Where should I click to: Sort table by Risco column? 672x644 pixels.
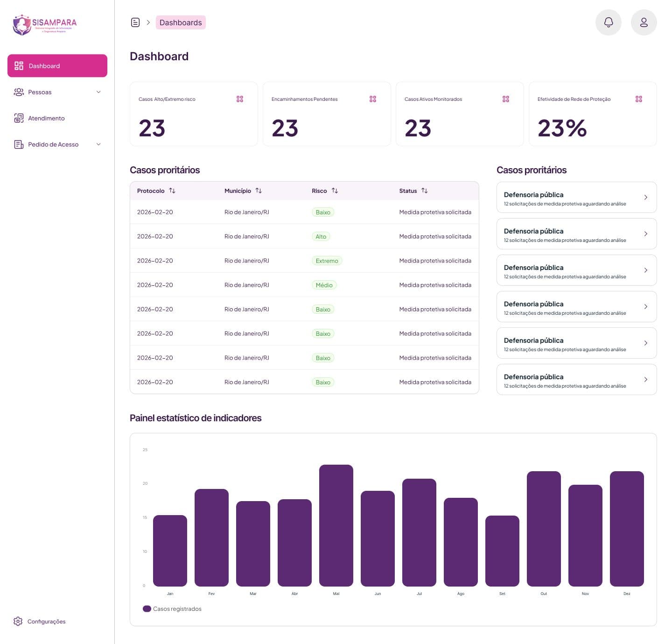pos(335,191)
